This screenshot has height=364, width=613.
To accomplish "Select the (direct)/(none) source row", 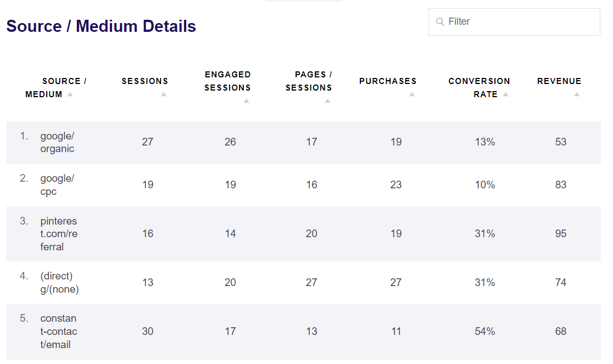I will [x=59, y=283].
